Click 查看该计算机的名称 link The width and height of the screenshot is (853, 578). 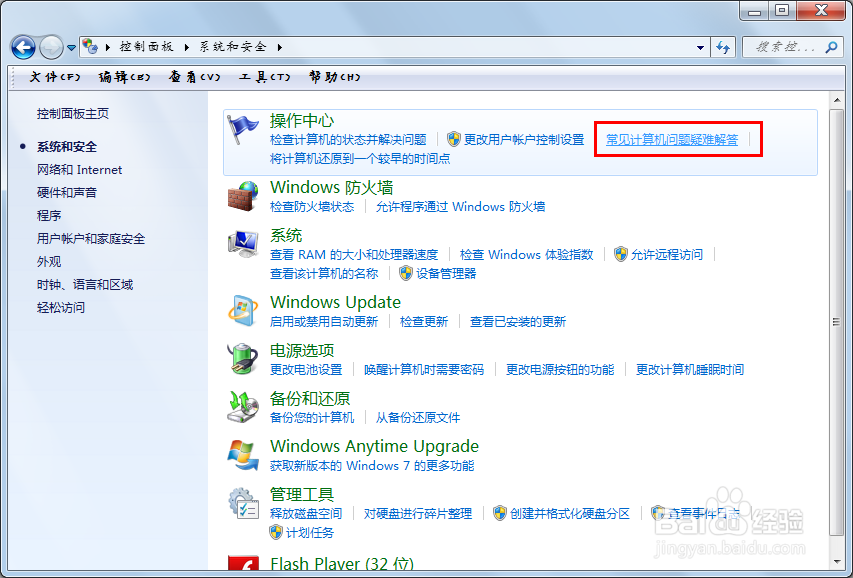click(x=324, y=273)
